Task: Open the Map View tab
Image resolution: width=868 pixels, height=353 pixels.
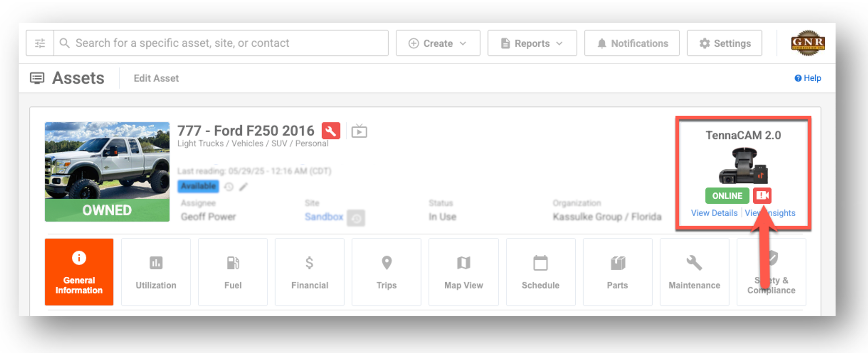Action: click(x=464, y=272)
